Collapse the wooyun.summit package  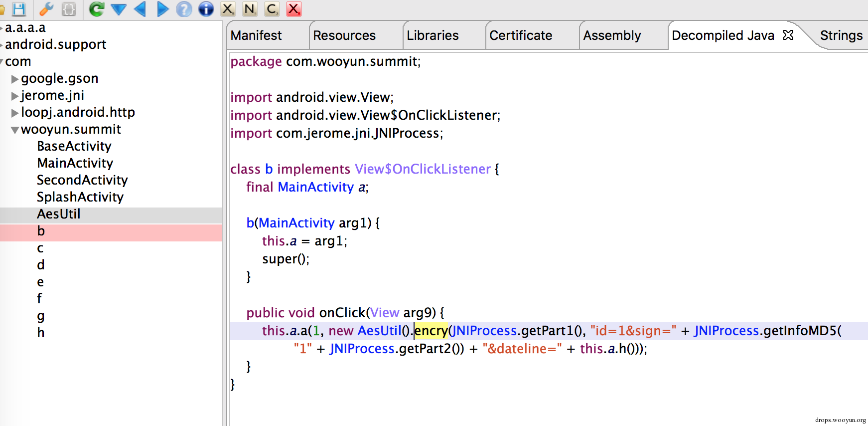15,130
